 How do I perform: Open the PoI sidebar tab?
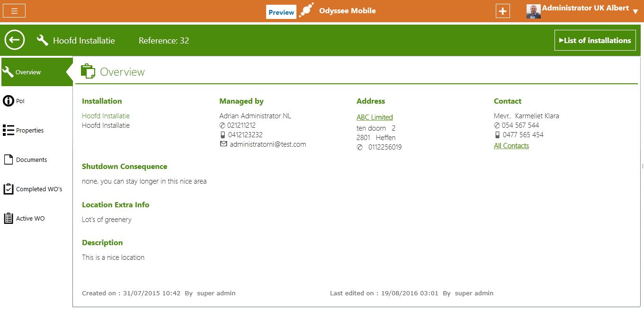click(x=20, y=101)
